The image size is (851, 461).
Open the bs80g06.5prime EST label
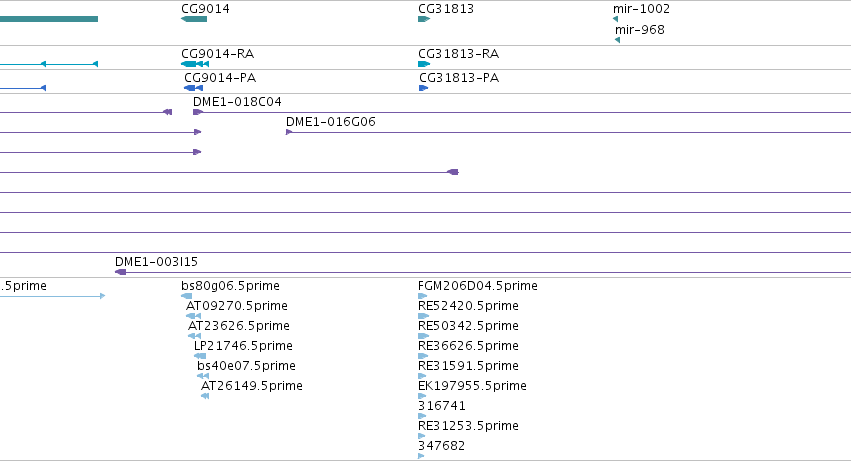tap(230, 286)
